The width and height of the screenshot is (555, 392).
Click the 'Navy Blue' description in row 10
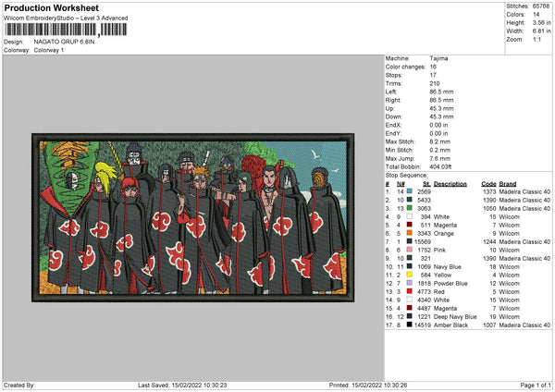[x=448, y=267]
